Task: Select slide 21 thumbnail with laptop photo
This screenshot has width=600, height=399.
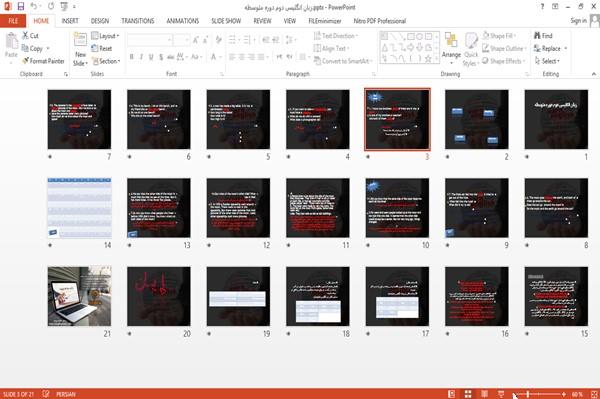Action: tap(79, 296)
